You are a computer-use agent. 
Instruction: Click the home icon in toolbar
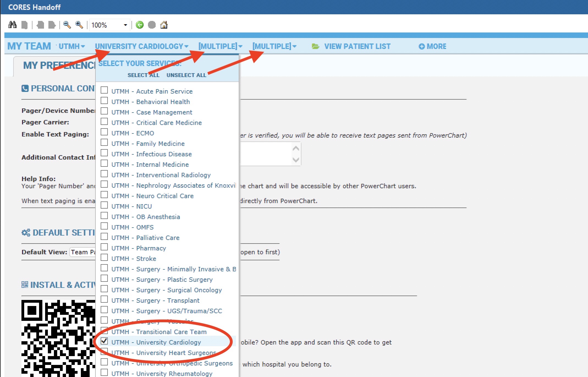tap(164, 25)
